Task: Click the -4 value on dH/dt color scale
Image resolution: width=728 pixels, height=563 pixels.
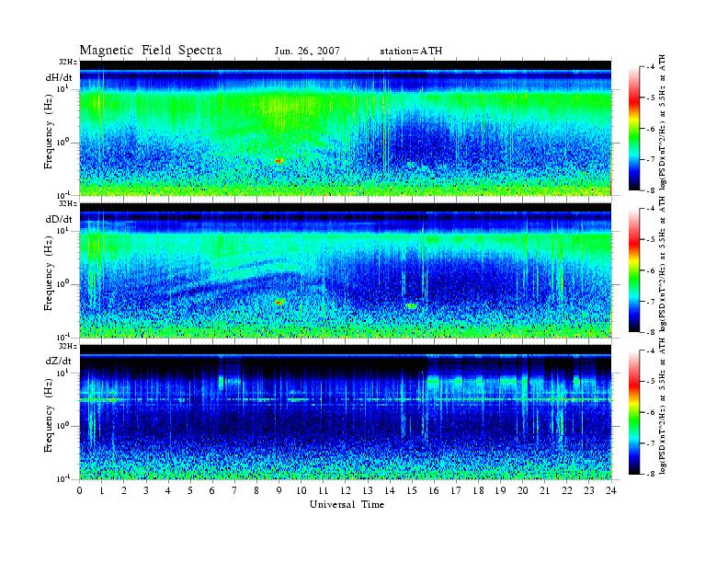Action: click(x=651, y=67)
